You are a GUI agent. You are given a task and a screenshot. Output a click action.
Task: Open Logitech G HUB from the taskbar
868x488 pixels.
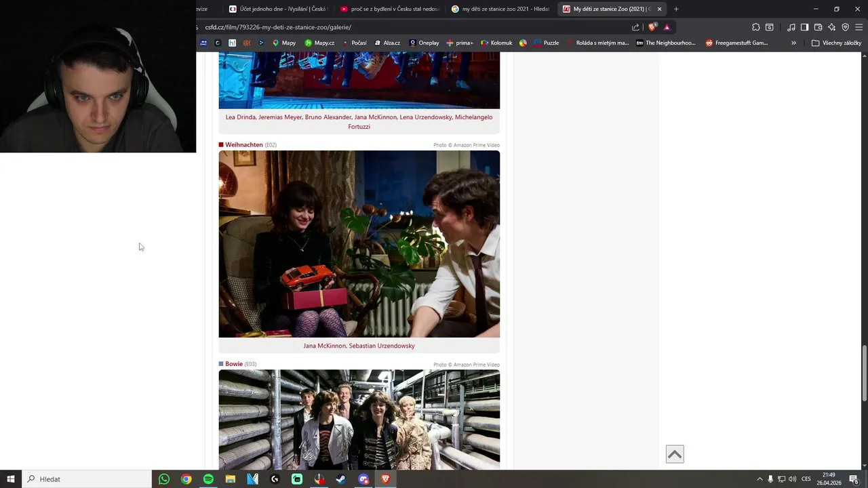point(275,479)
